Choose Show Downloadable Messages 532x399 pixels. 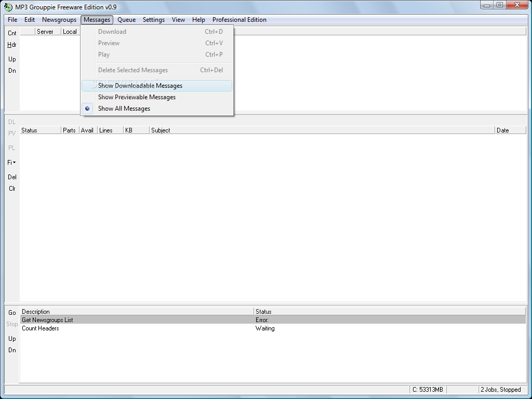click(157, 86)
